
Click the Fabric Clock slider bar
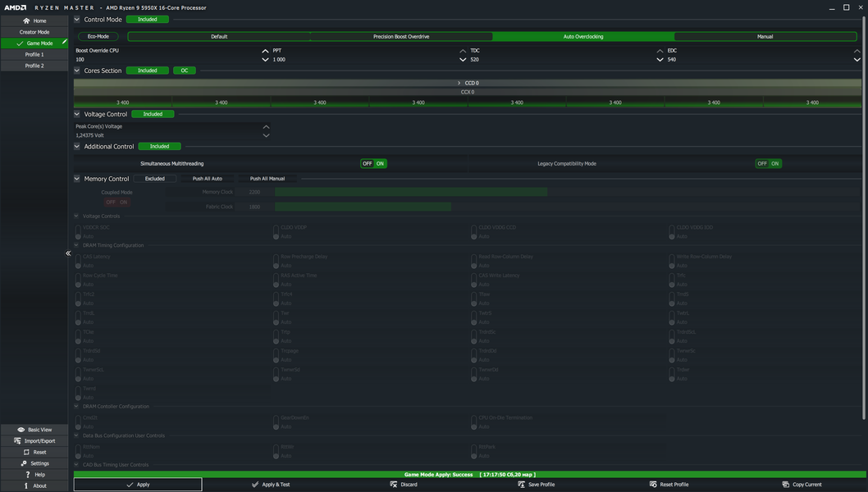363,207
